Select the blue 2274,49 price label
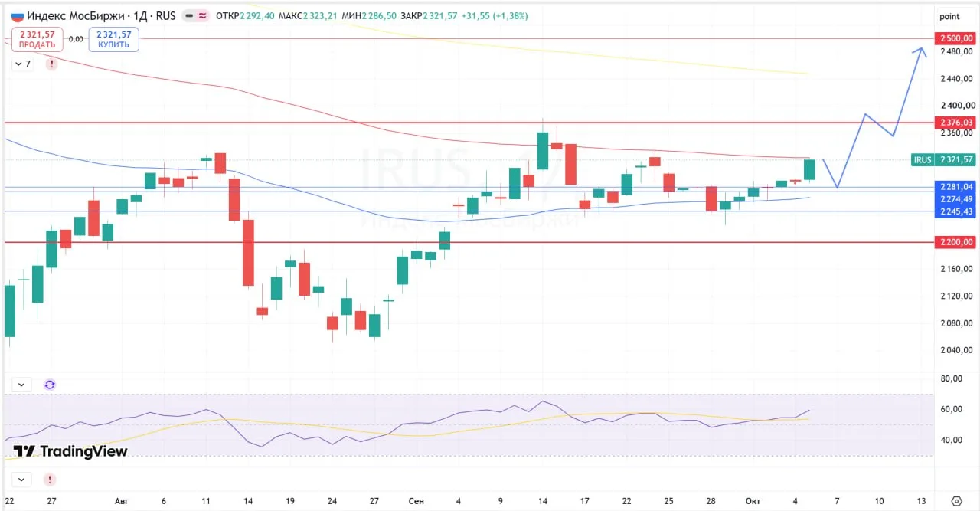980x511 pixels. pyautogui.click(x=955, y=199)
